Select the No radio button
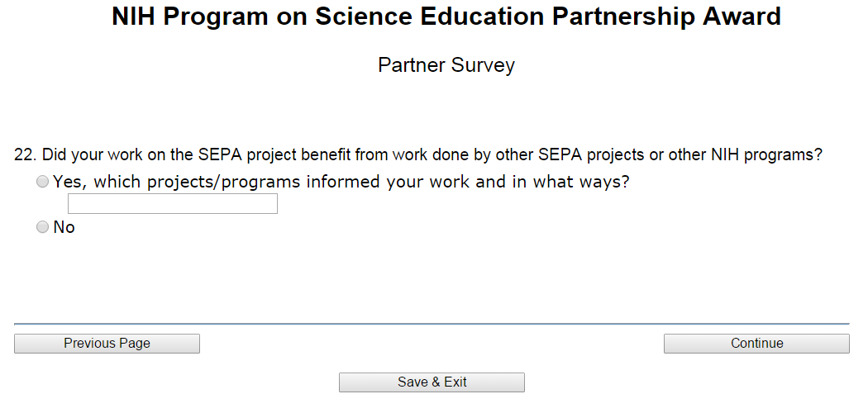 coord(43,228)
